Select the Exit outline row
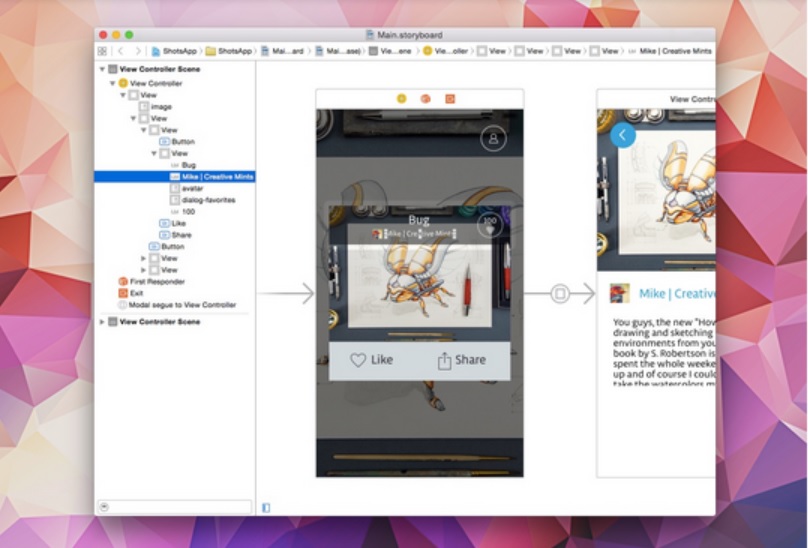Screen dimensions: 808x548 click(175, 293)
